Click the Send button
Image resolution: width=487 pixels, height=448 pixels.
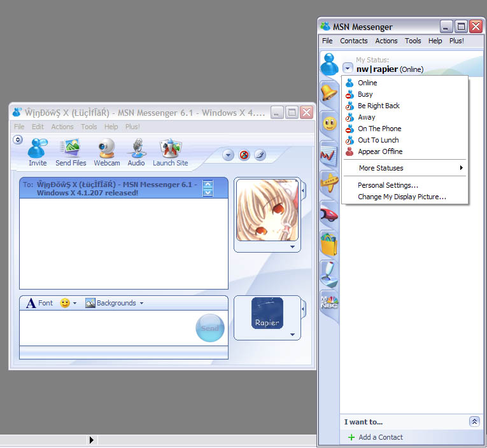pos(210,328)
